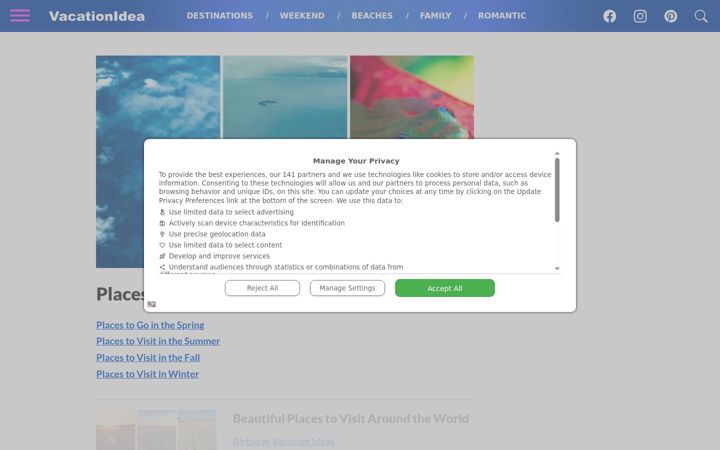Click the colorful gecko photo thumbnail
Viewport: 720px width, 450px height.
pos(412,97)
